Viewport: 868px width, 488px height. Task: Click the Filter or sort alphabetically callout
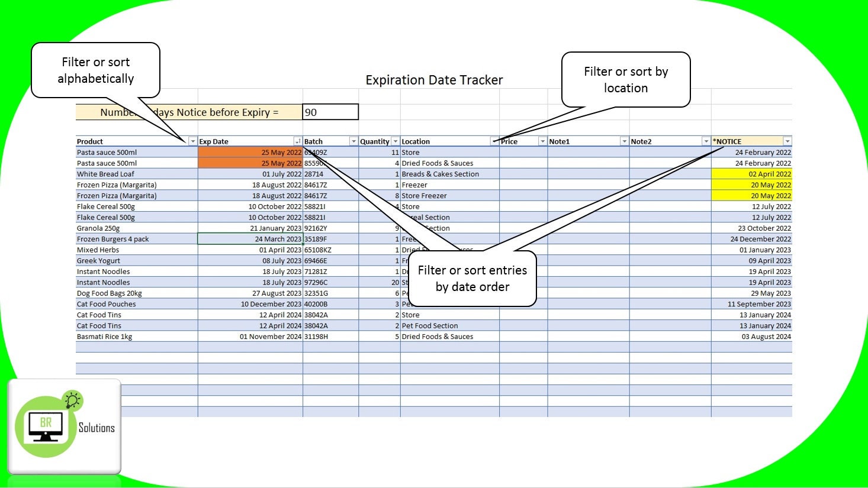click(x=96, y=69)
